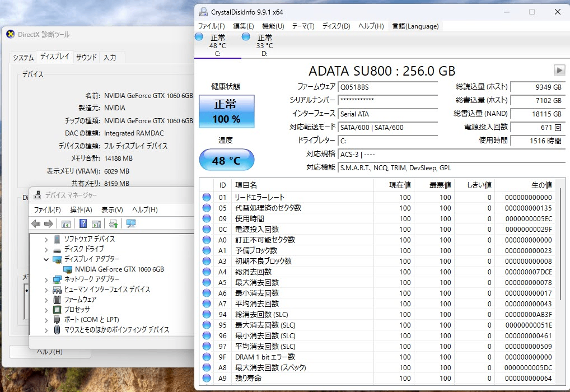The image size is (570, 392).
Task: Expand ファームウェア tree node
Action: tap(46, 300)
